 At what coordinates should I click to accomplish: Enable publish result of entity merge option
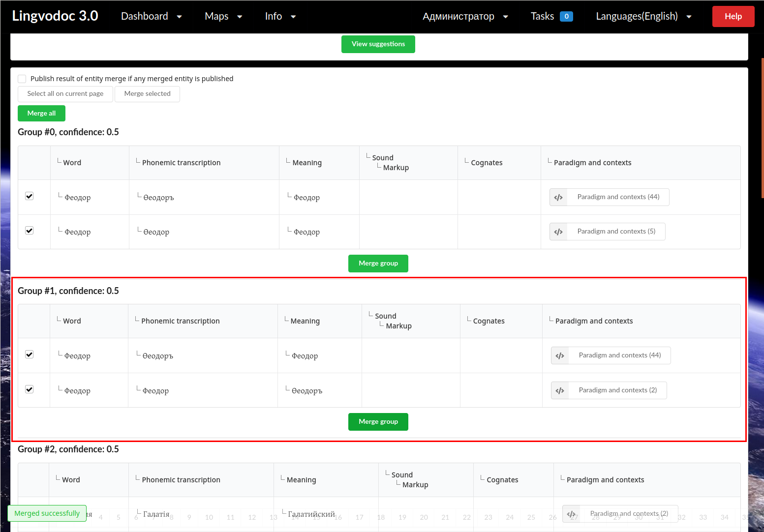click(x=22, y=78)
